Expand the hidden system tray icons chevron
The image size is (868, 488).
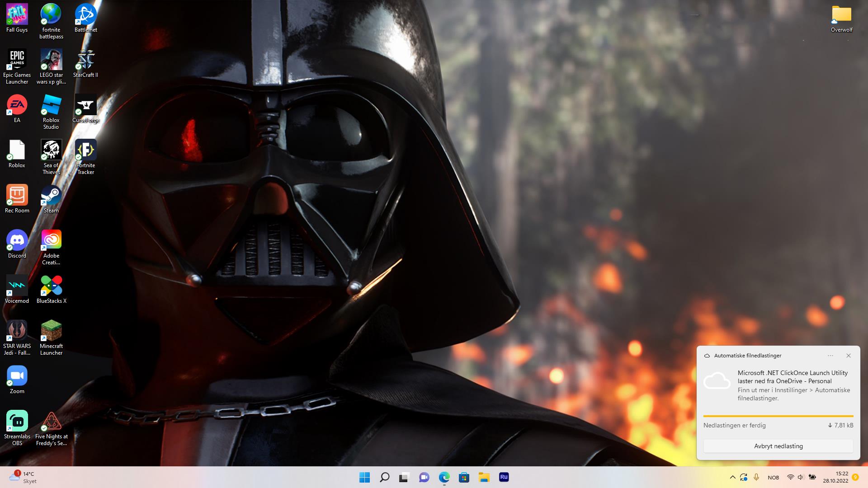732,477
